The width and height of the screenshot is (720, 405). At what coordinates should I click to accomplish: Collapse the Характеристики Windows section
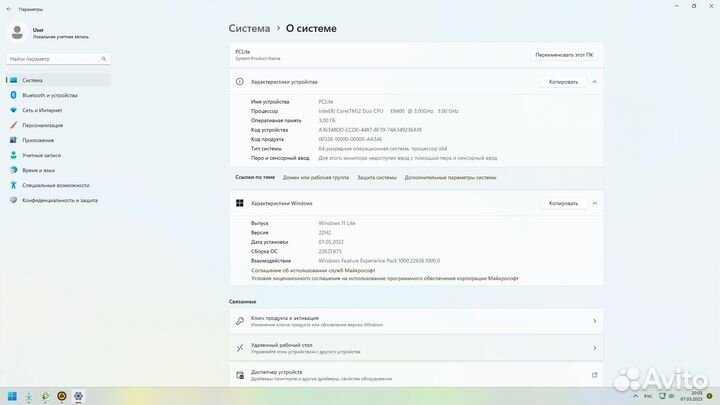coord(595,203)
